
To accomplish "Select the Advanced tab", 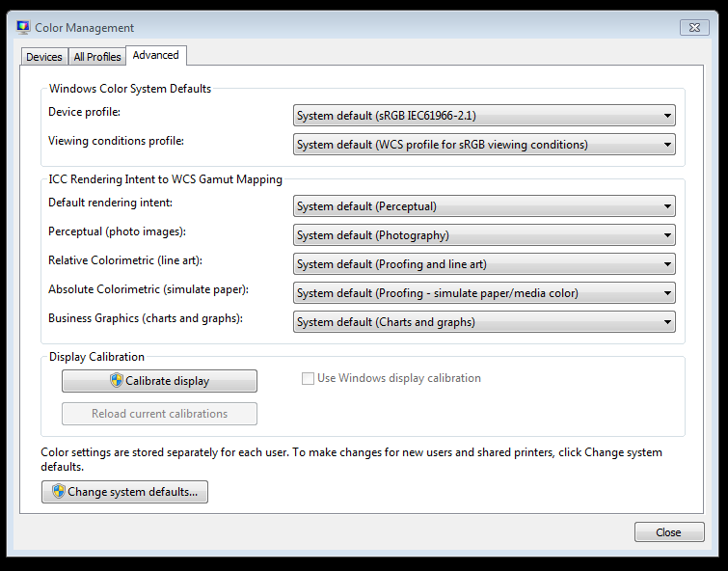I will pos(155,55).
